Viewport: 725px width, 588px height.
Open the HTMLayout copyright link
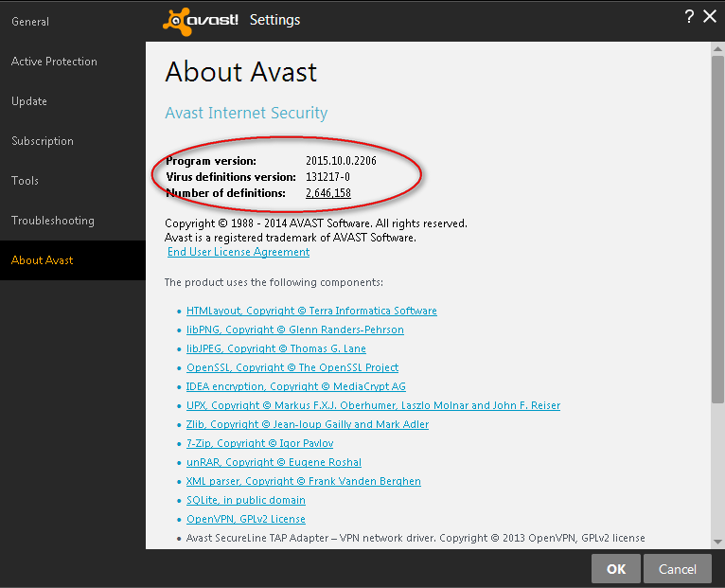(x=311, y=311)
